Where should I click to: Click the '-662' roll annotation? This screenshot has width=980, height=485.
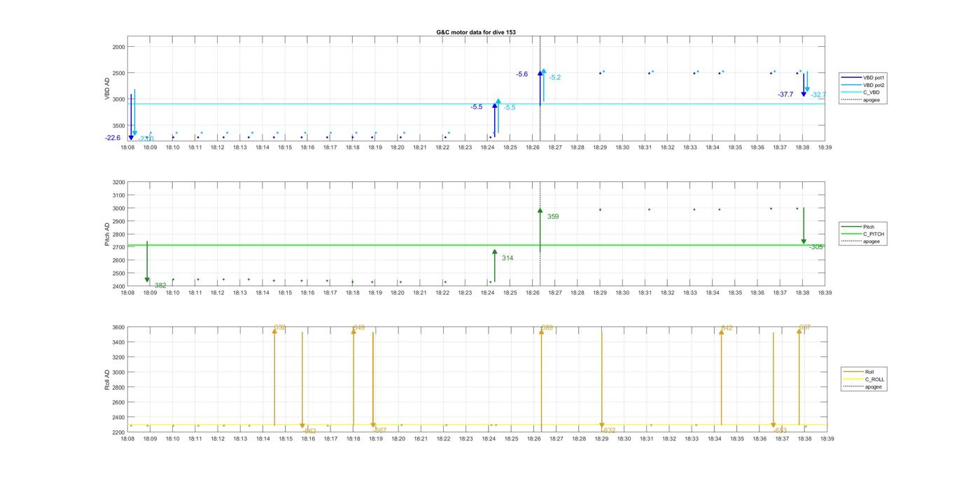pyautogui.click(x=310, y=431)
